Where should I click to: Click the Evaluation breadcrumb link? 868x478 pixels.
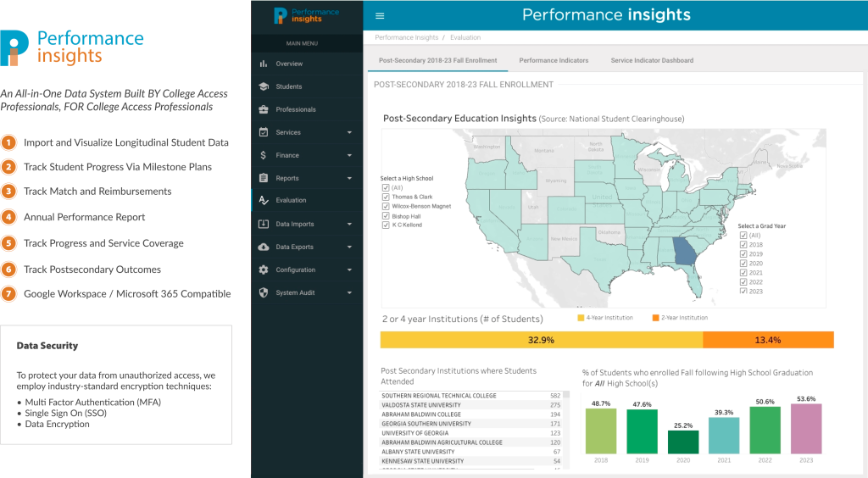(465, 37)
